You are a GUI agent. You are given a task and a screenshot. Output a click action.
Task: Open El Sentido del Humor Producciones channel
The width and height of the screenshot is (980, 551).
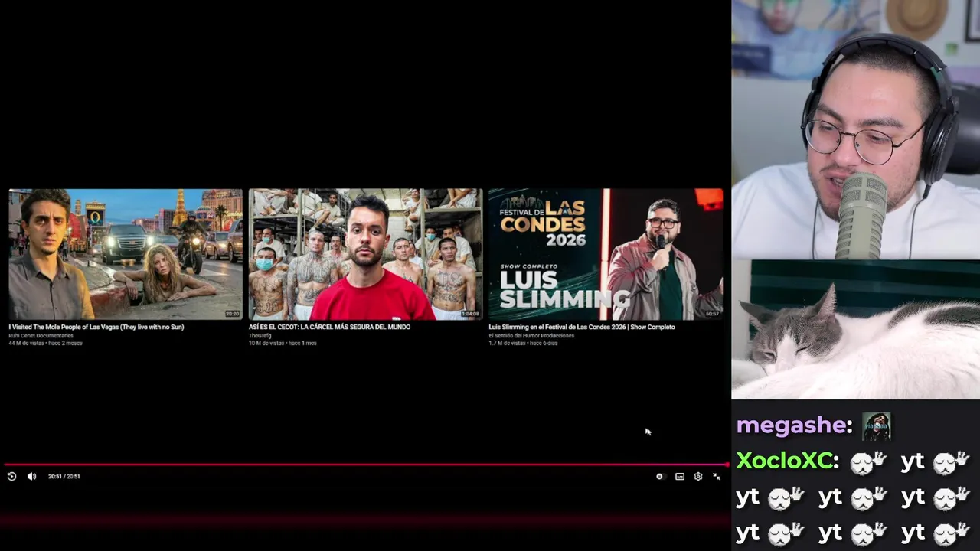tap(531, 335)
